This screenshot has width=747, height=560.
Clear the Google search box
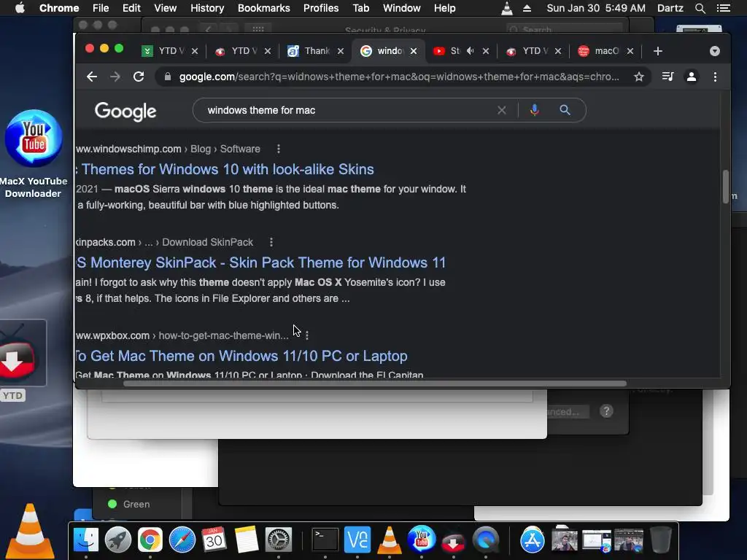(x=502, y=110)
